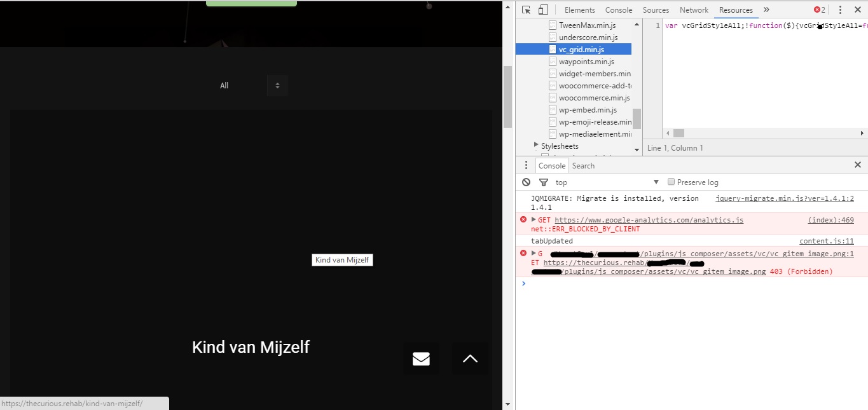Screen dimensions: 868x410
Task: Select wp-mediaelement.min file
Action: pyautogui.click(x=595, y=134)
